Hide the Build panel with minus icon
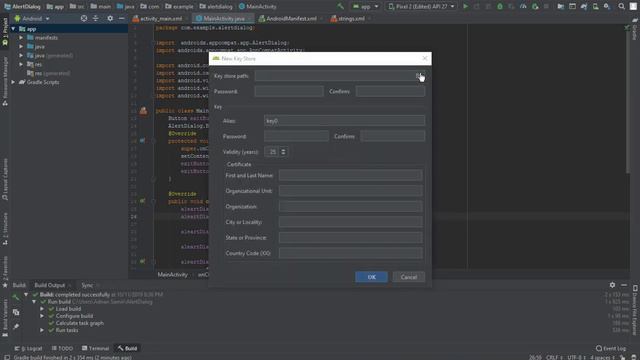Screen dimensions: 640x360 pyautogui.click(x=624, y=285)
